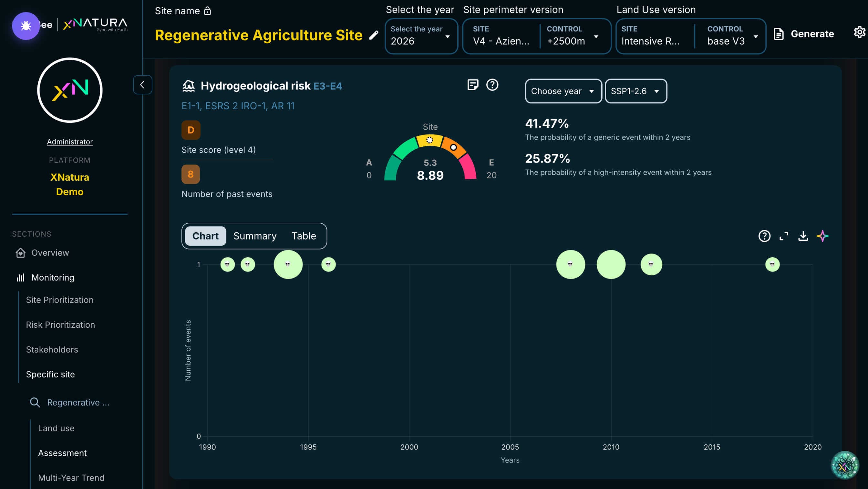Open Land use under Regenerative site
868x489 pixels.
click(x=56, y=428)
